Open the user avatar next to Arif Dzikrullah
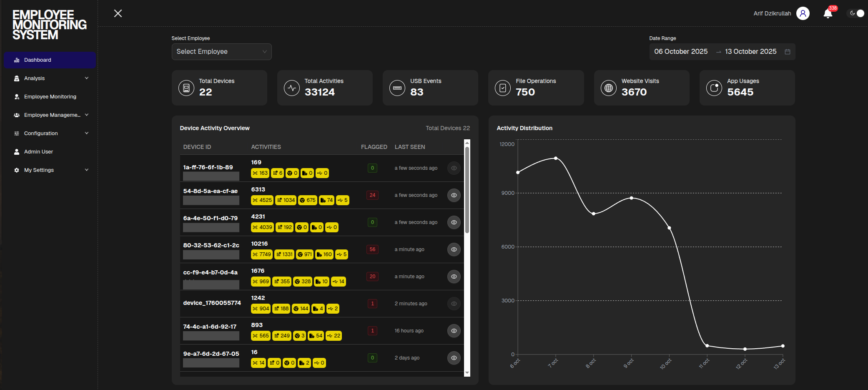Viewport: 868px width, 390px height. click(x=803, y=13)
